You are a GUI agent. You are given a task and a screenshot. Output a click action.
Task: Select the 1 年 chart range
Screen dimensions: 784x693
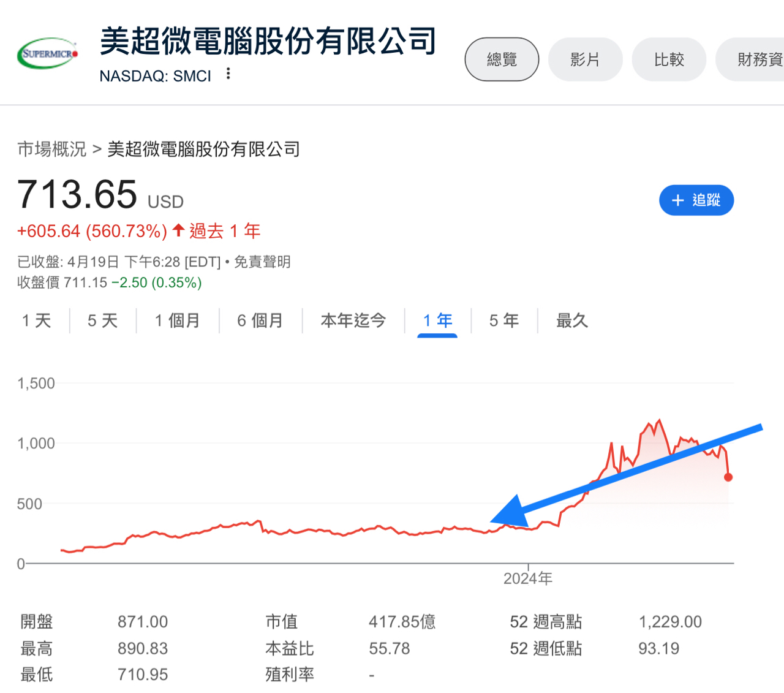pyautogui.click(x=437, y=320)
